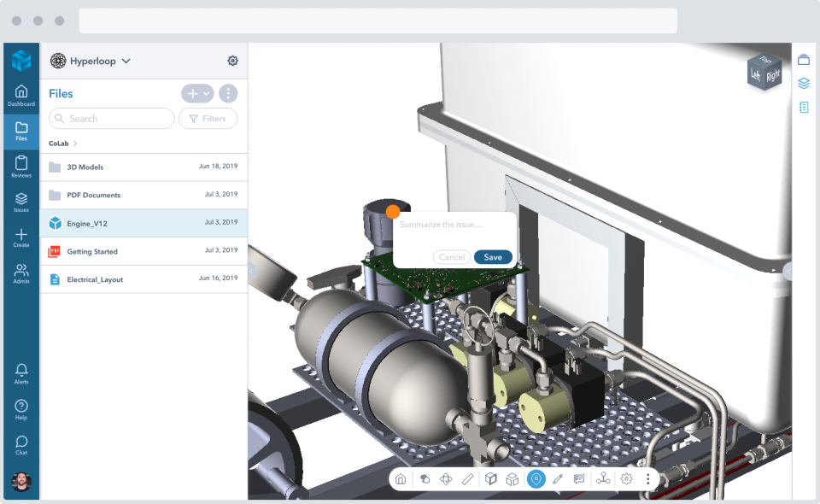The width and height of the screenshot is (820, 504).
Task: Open the layers icon in right rail
Action: (804, 83)
